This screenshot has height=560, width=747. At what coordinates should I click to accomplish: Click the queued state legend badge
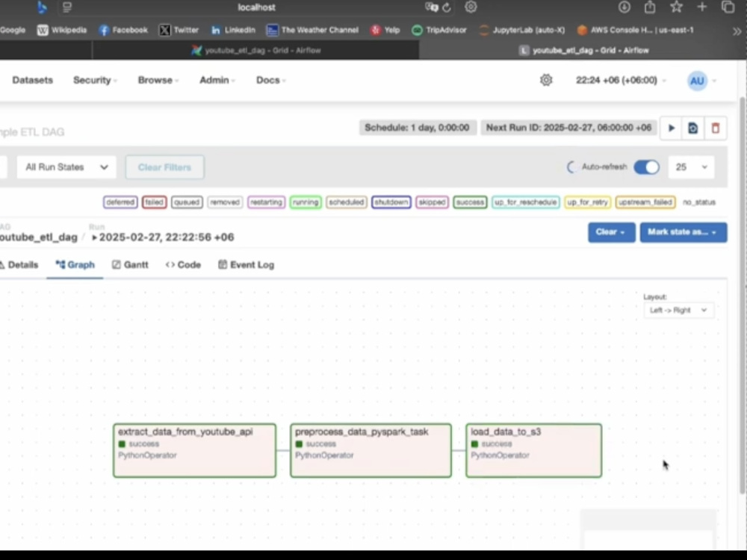click(187, 202)
